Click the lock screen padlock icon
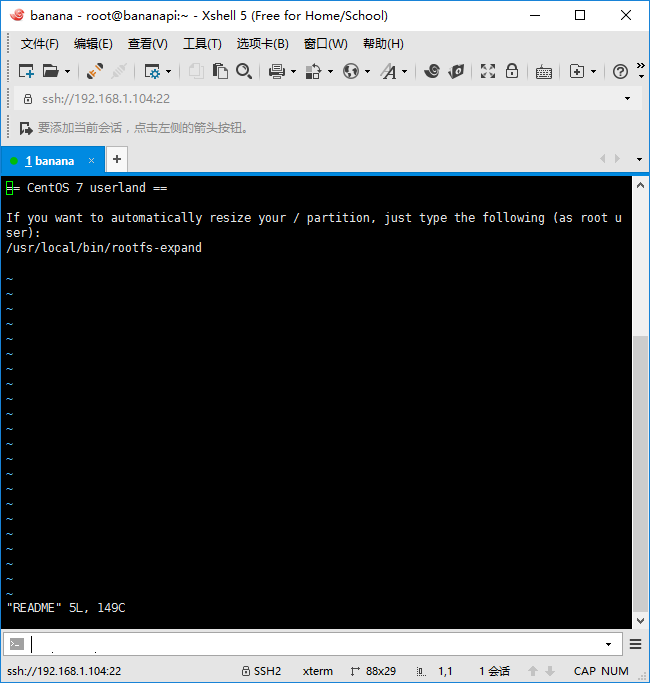This screenshot has width=650, height=683. tap(512, 71)
